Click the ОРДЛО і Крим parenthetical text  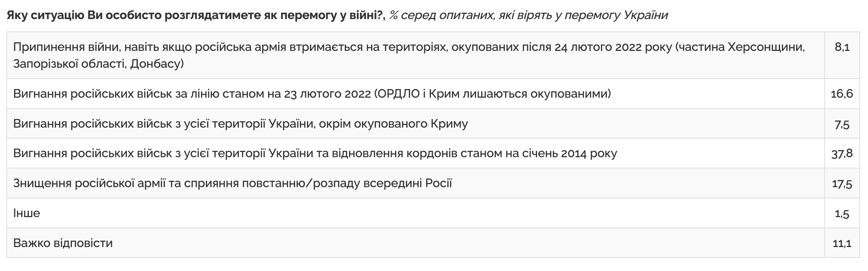pos(492,94)
